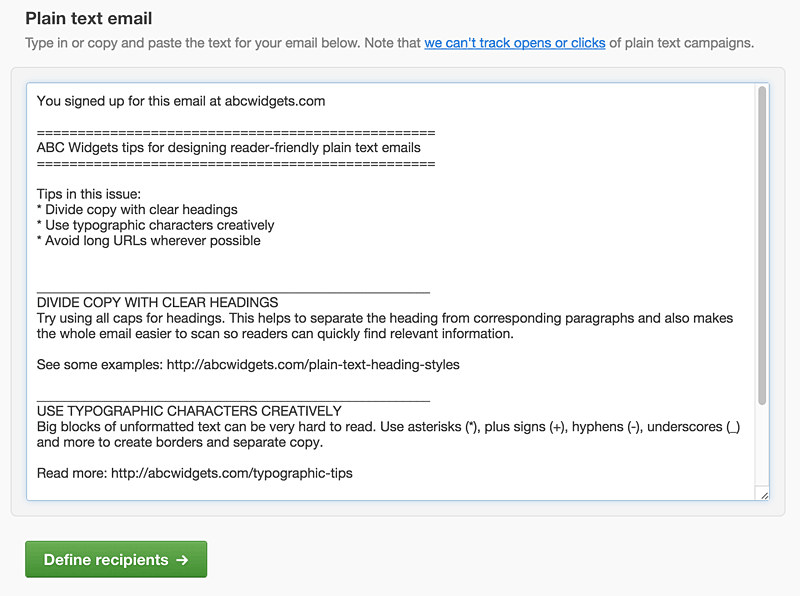Click the Plain text email heading
800x596 pixels.
[x=90, y=18]
